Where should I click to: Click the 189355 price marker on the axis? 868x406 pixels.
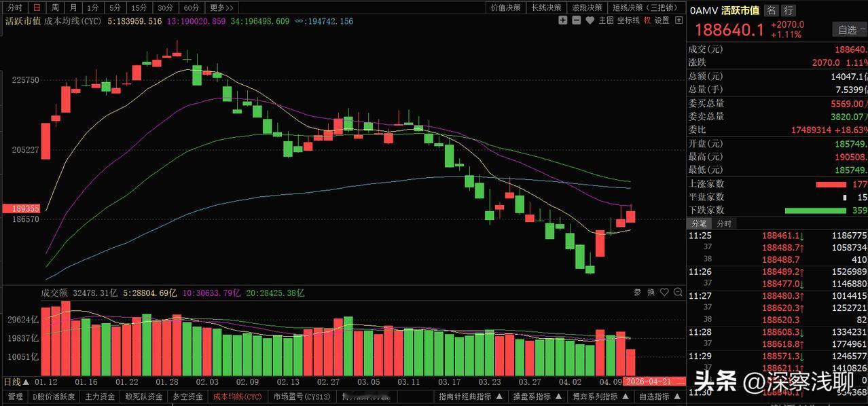coord(20,209)
